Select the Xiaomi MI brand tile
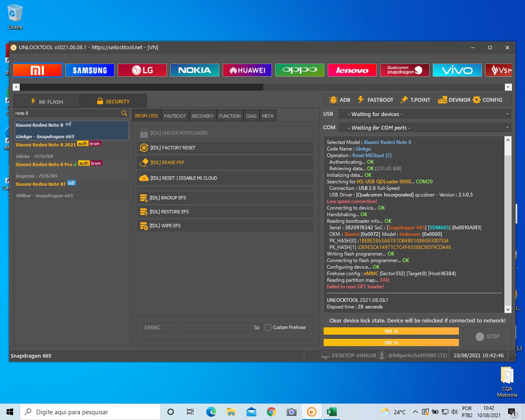 [37, 70]
